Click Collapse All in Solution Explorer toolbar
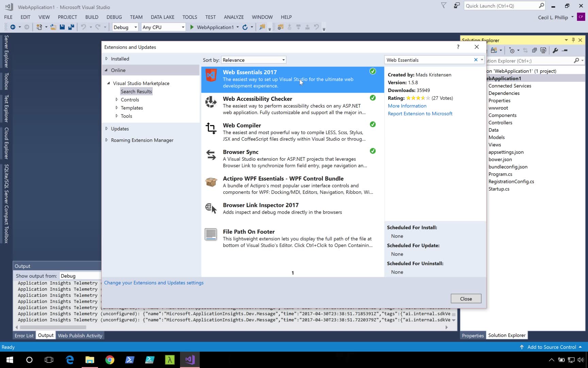Viewport: 588px width, 368px height. [534, 50]
